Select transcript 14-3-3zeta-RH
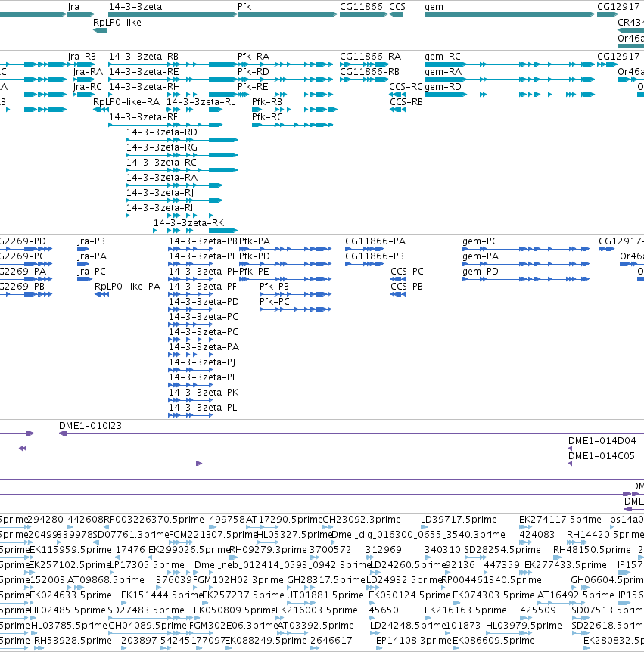Viewport: 644px width, 652px height. tap(145, 86)
